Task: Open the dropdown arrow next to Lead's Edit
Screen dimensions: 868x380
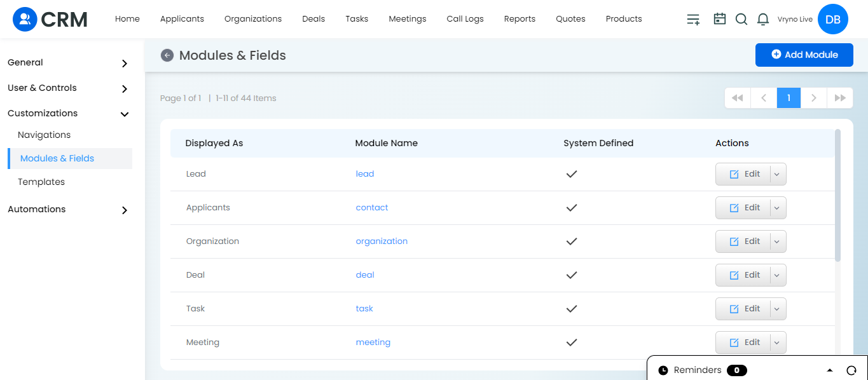Action: point(778,174)
